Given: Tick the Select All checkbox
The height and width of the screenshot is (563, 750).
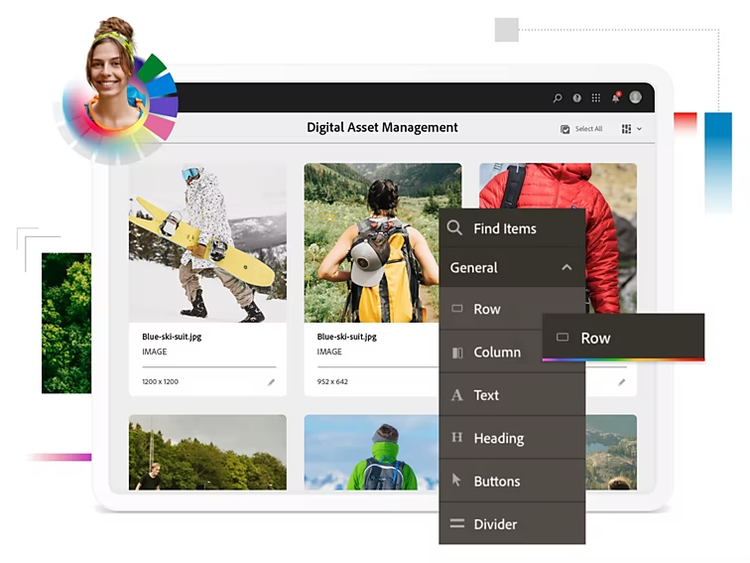Looking at the screenshot, I should click(565, 129).
